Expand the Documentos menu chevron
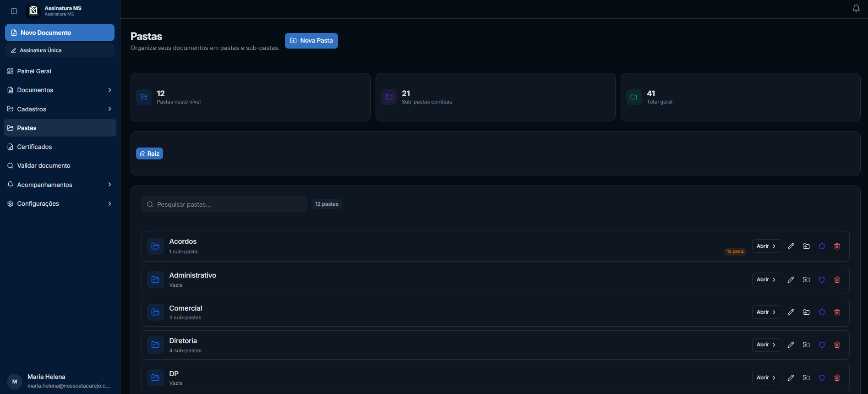 109,90
